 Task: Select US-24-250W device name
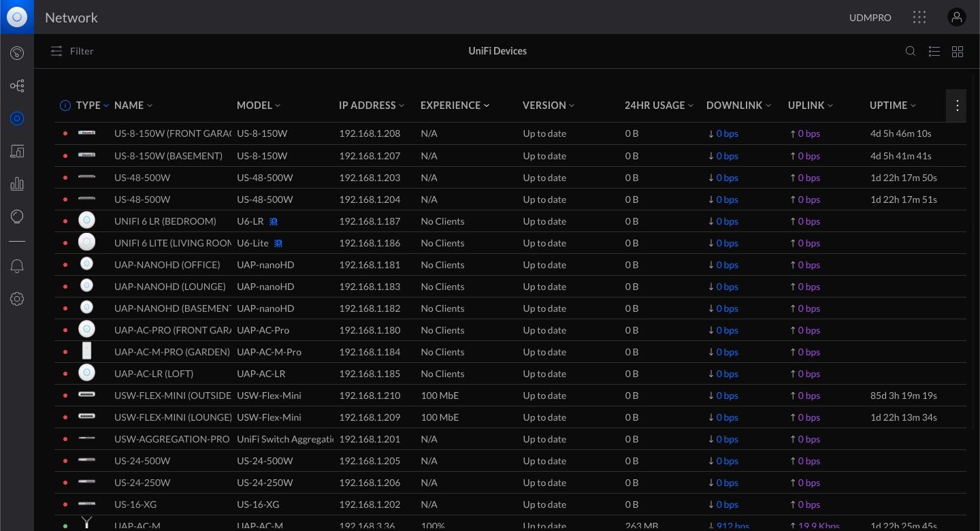142,483
